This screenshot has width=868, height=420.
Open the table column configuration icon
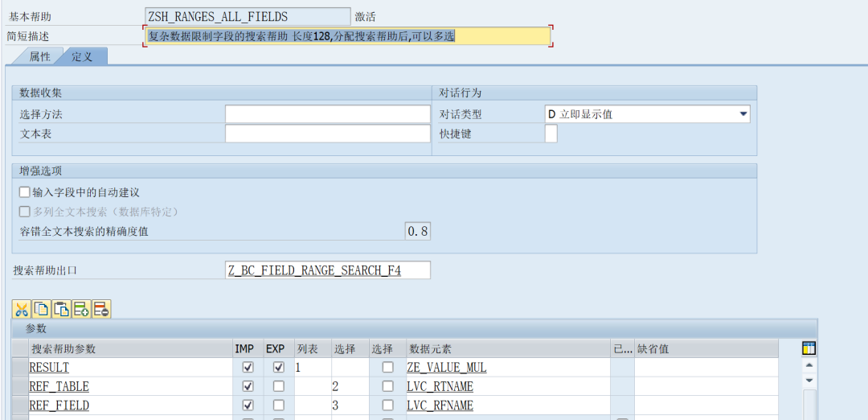click(x=809, y=348)
